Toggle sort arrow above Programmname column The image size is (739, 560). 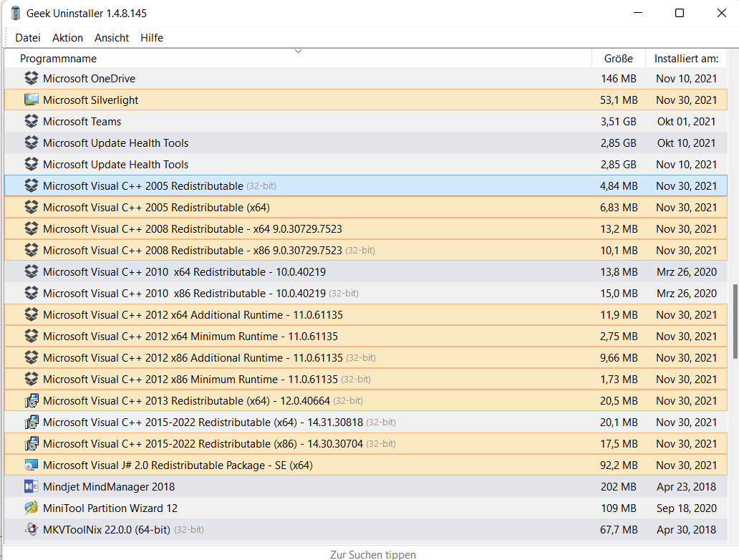pyautogui.click(x=298, y=51)
